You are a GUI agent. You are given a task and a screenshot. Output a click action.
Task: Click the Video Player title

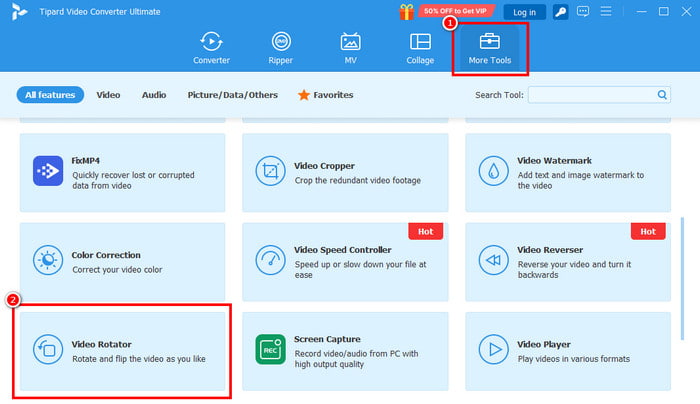[x=544, y=344]
